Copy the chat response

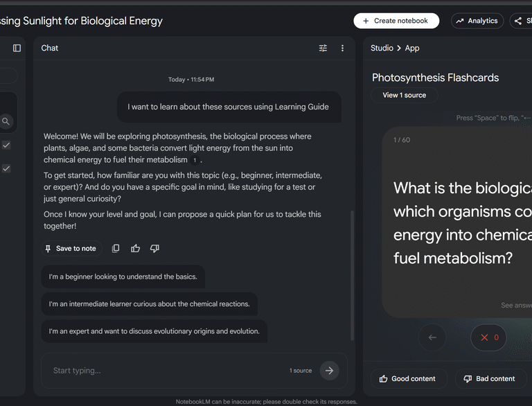coord(116,249)
